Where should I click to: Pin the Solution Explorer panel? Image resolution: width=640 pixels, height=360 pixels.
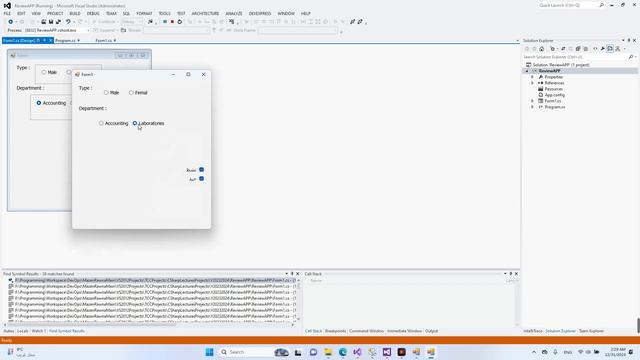[x=629, y=40]
